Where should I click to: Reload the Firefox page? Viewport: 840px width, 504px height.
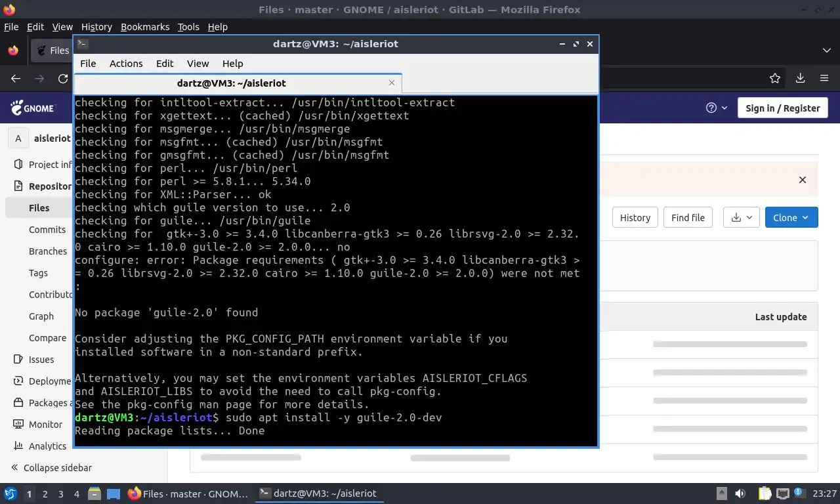tap(63, 78)
